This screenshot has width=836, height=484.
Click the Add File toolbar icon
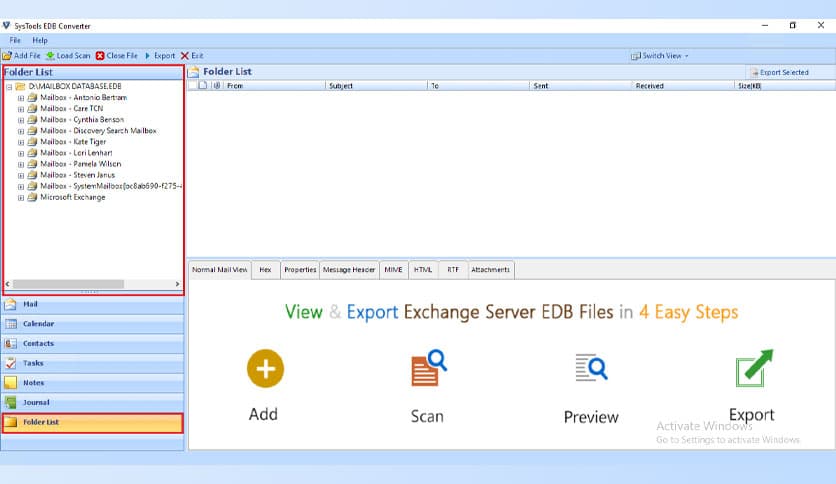pyautogui.click(x=7, y=55)
